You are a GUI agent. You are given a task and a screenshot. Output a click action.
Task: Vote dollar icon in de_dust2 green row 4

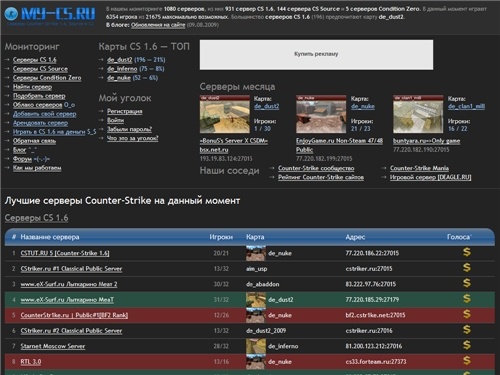[467, 299]
